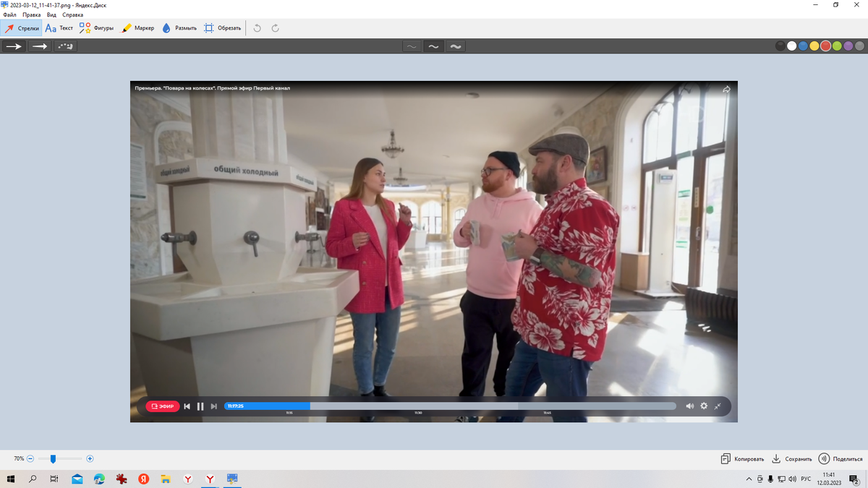The height and width of the screenshot is (488, 868).
Task: Open the red Яндекс icon in taskbar
Action: 143,479
